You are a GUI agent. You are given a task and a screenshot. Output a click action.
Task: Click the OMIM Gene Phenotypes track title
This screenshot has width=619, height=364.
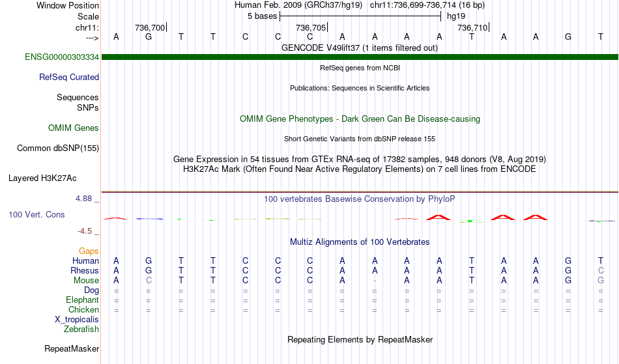(360, 119)
